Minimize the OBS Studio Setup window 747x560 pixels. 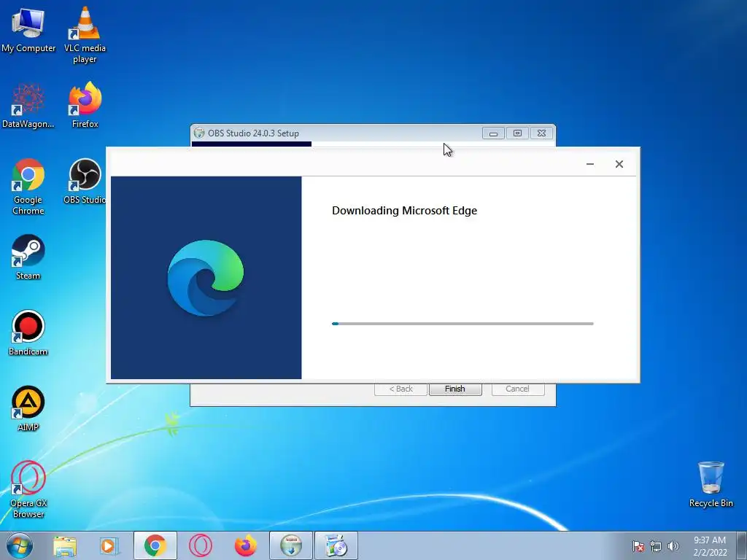(x=493, y=133)
